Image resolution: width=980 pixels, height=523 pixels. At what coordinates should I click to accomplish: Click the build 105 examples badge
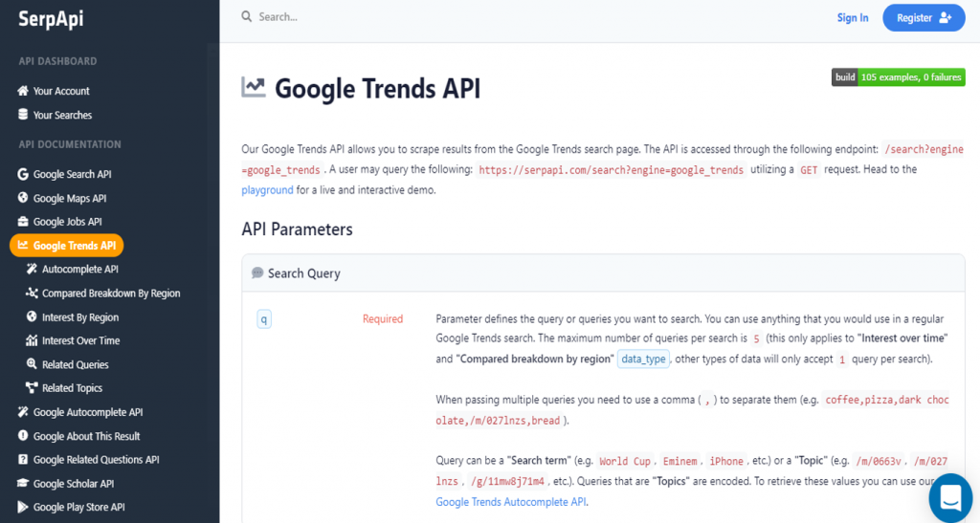click(898, 77)
